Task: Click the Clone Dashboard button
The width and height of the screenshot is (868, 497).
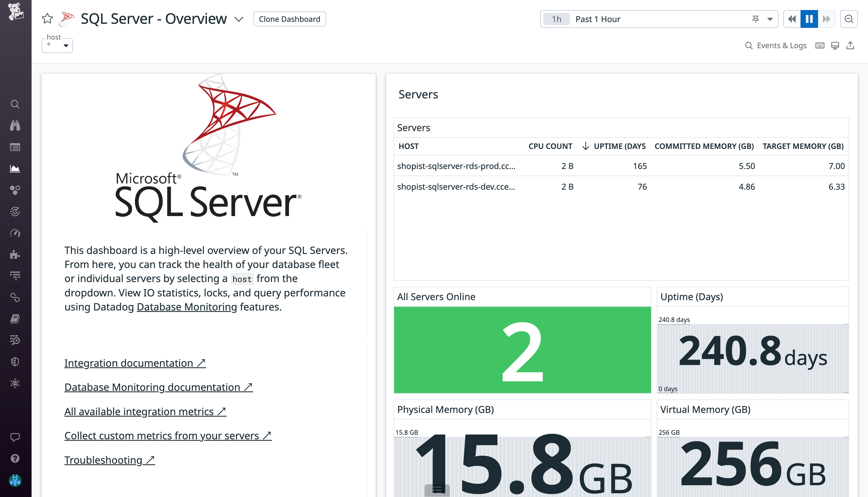Action: 289,19
